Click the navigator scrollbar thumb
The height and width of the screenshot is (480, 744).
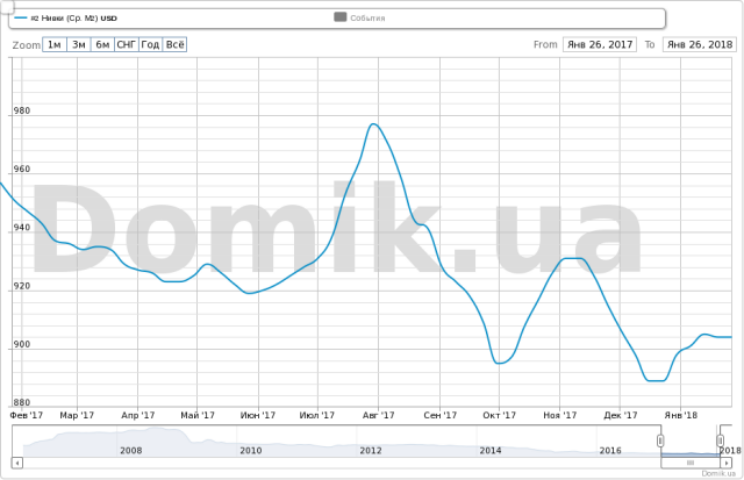point(690,462)
